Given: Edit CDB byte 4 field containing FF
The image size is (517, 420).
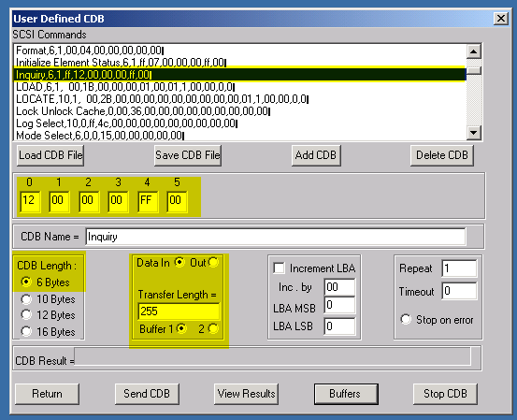Looking at the screenshot, I should pos(148,201).
